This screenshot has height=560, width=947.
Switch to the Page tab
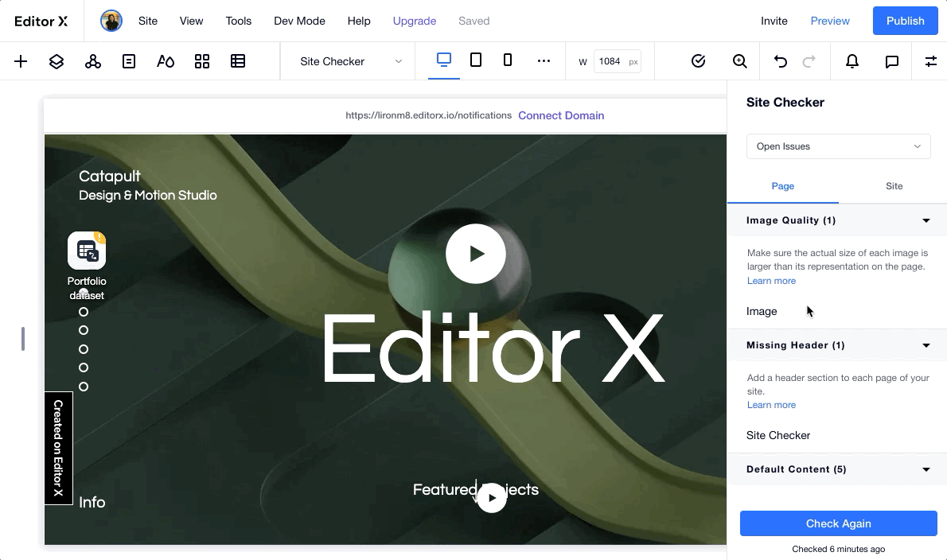783,186
